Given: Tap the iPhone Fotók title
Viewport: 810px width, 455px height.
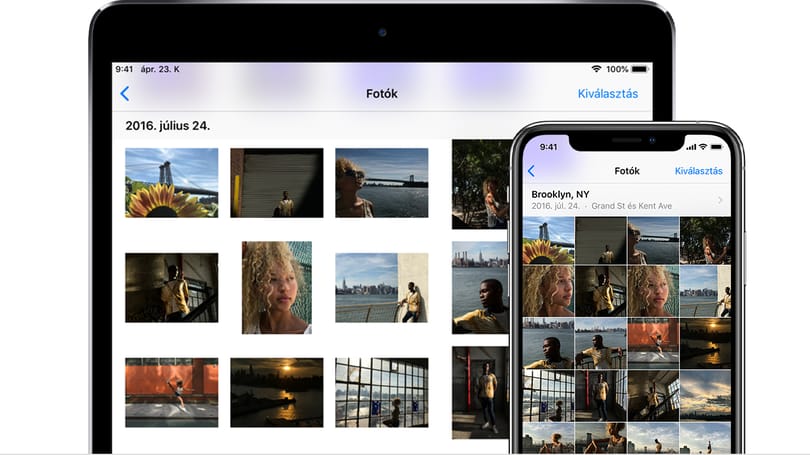Looking at the screenshot, I should [627, 171].
